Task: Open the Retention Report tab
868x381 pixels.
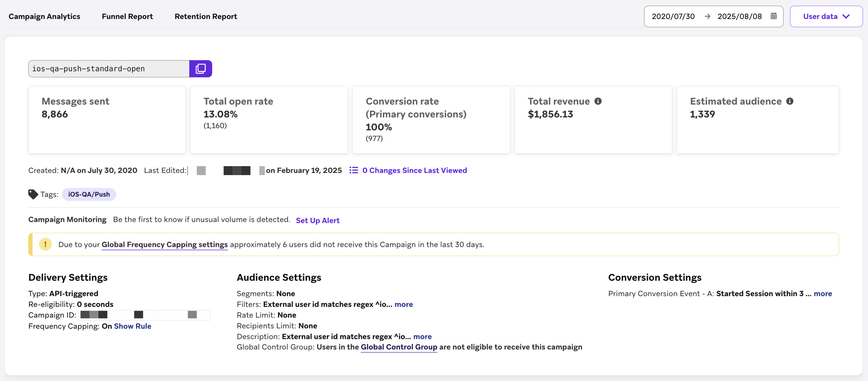Action: click(x=206, y=16)
